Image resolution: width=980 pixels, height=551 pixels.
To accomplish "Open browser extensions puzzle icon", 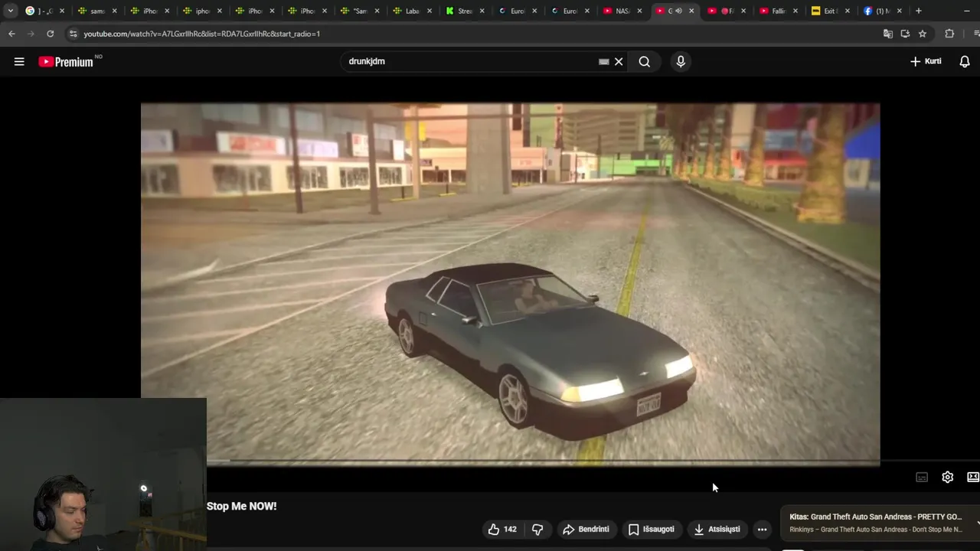I will 949,34.
